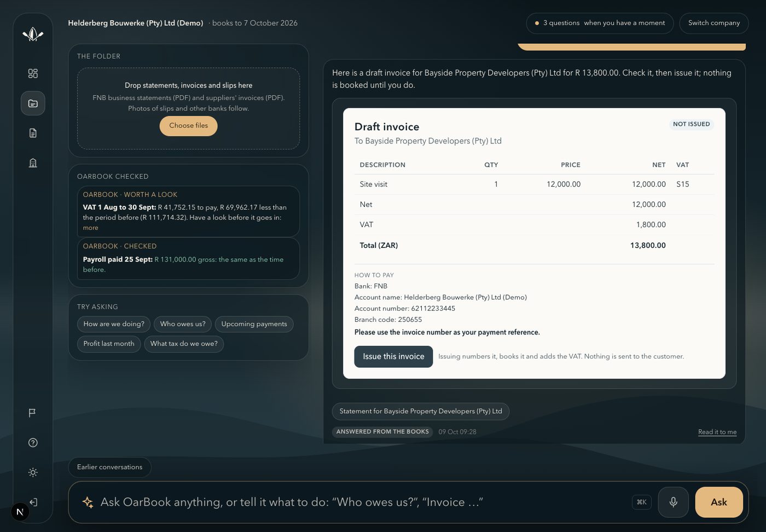
Task: Start voice input with microphone button
Action: point(673,502)
